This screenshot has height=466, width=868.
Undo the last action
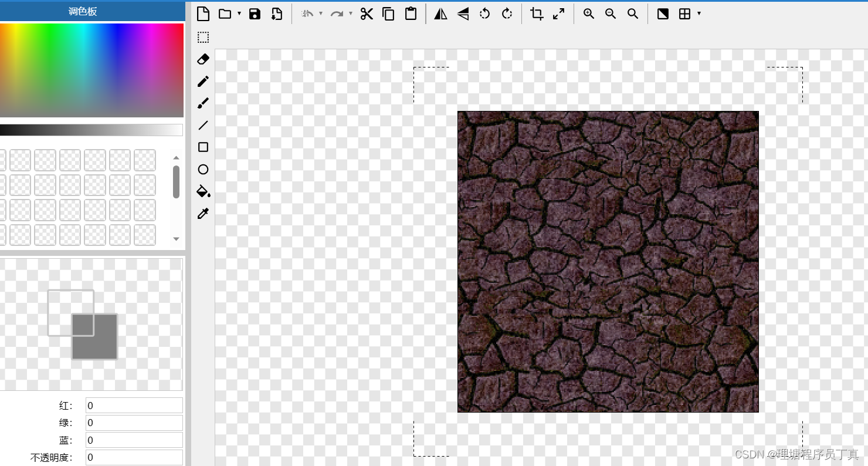(x=307, y=13)
